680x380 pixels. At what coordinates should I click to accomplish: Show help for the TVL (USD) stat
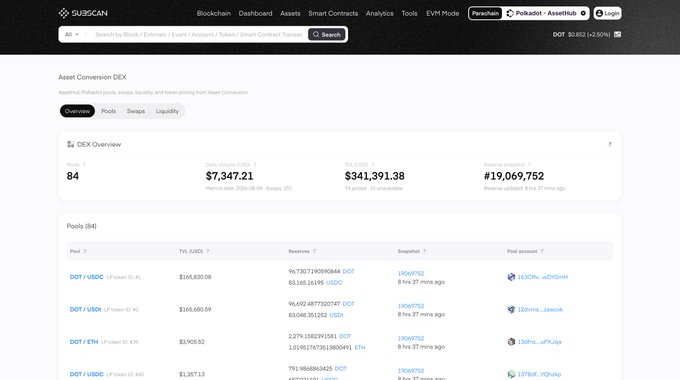tap(373, 164)
